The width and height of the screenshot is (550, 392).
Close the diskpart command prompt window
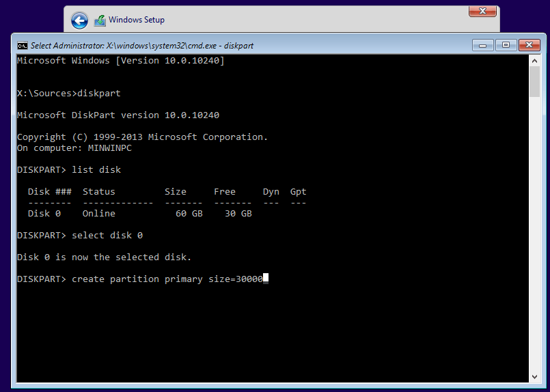click(x=530, y=45)
